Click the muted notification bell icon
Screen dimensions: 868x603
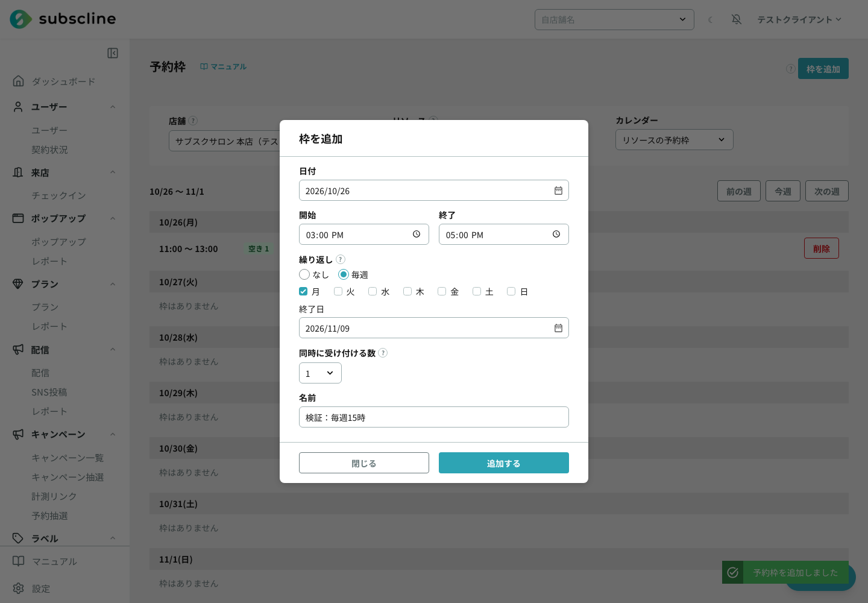[737, 19]
